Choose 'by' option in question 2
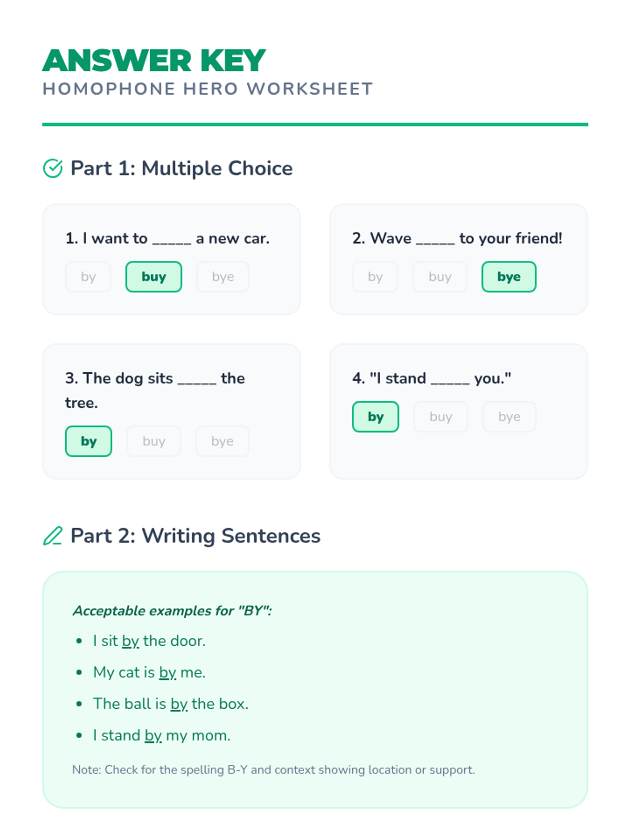Viewport: 630px width, 840px height. [375, 277]
